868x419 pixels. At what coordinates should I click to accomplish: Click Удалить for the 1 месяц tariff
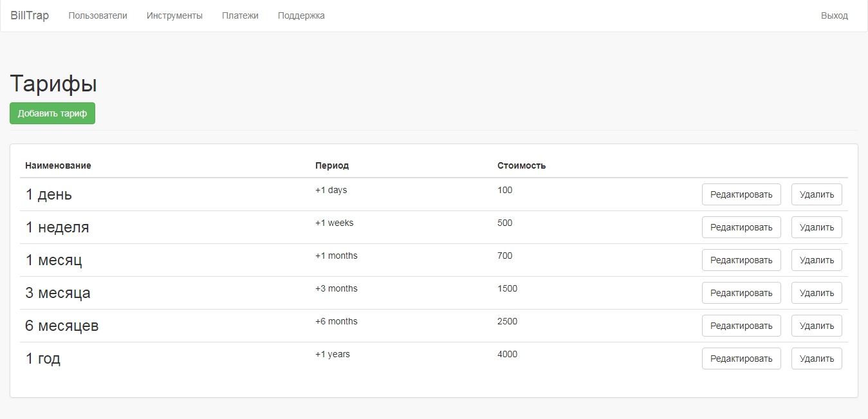tap(816, 260)
